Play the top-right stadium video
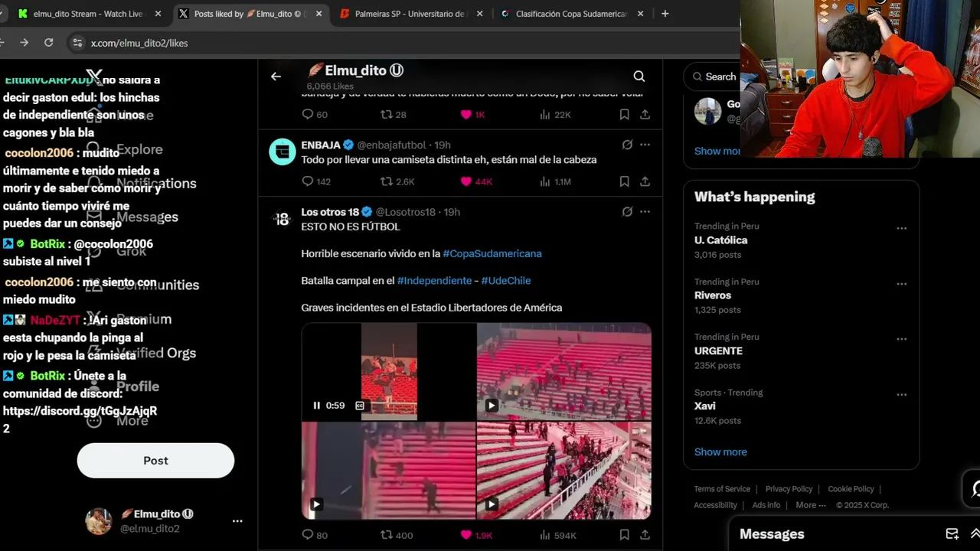Viewport: 980px width, 551px height. tap(492, 406)
